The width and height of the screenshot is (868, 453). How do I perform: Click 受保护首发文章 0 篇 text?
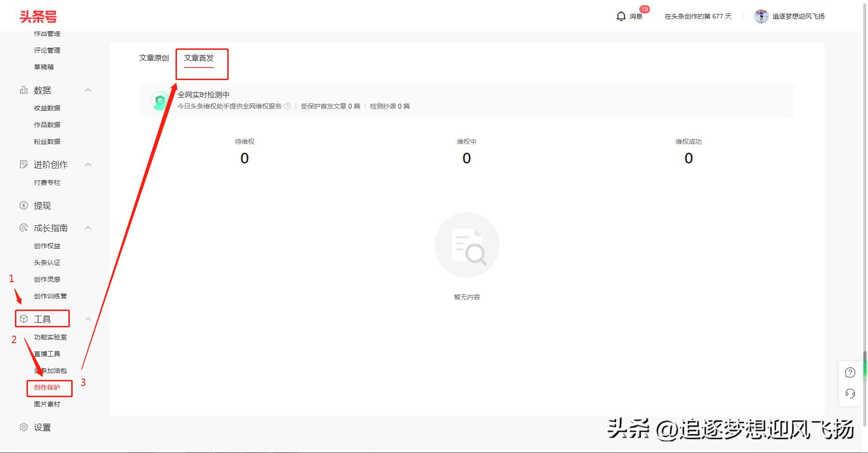click(x=331, y=106)
